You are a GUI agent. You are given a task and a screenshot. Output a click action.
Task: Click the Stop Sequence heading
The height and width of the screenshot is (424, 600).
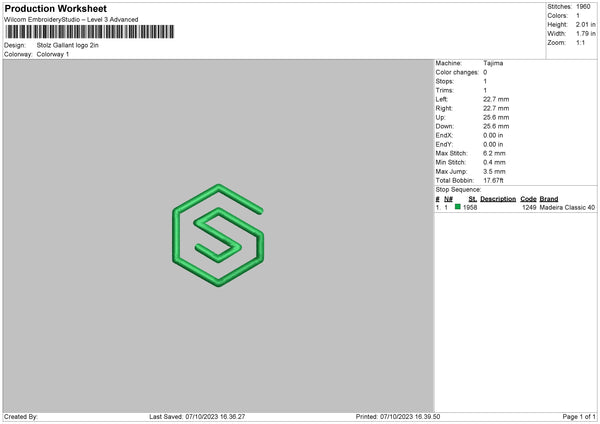coord(458,189)
